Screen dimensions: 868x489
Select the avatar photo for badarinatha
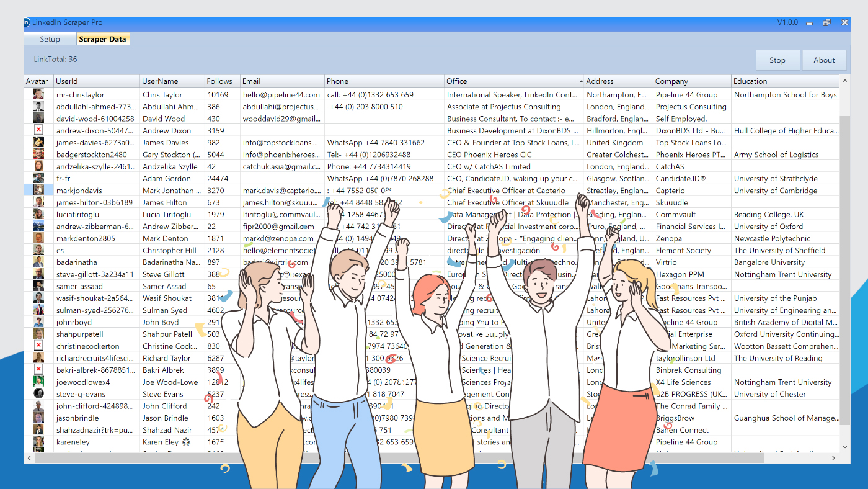click(38, 262)
